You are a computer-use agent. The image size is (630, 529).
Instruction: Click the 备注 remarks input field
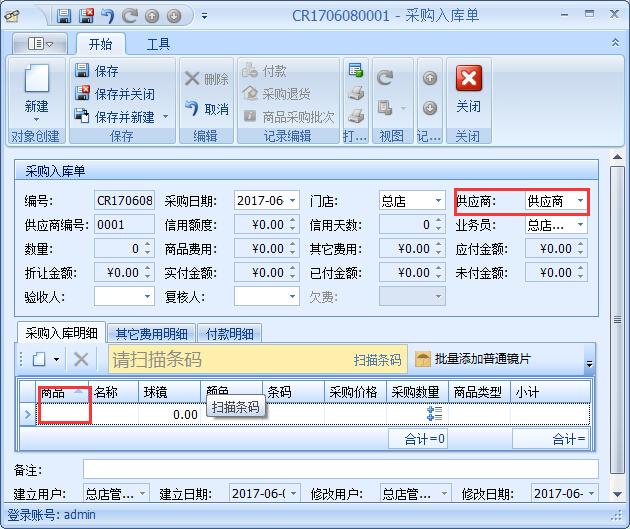341,469
